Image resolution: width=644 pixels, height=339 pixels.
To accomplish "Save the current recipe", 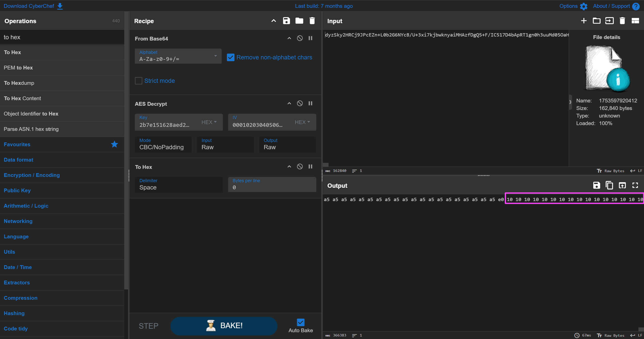I will point(286,21).
